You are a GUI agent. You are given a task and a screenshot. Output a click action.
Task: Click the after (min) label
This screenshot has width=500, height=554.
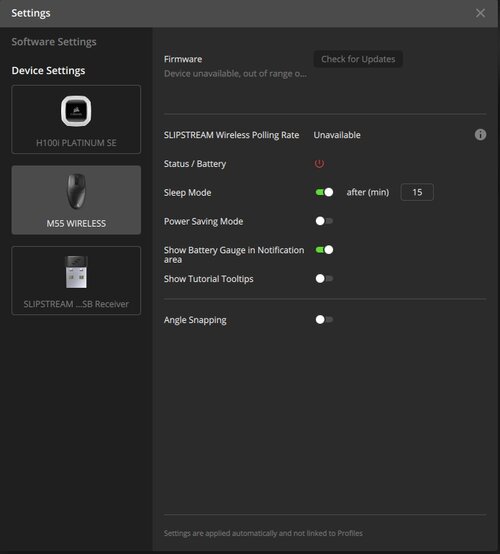[x=368, y=192]
